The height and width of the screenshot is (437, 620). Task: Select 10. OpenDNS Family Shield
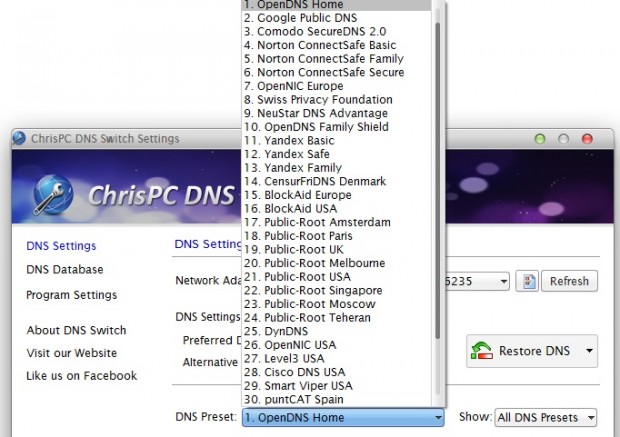point(336,127)
